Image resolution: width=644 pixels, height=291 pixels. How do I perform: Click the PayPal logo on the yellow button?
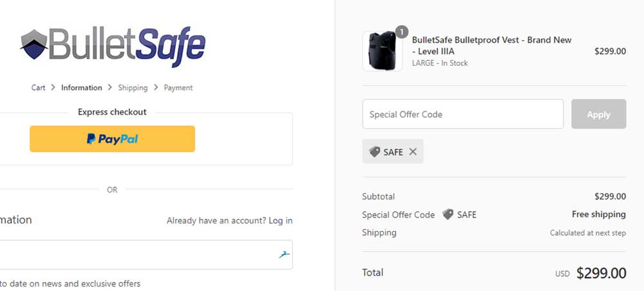point(113,139)
